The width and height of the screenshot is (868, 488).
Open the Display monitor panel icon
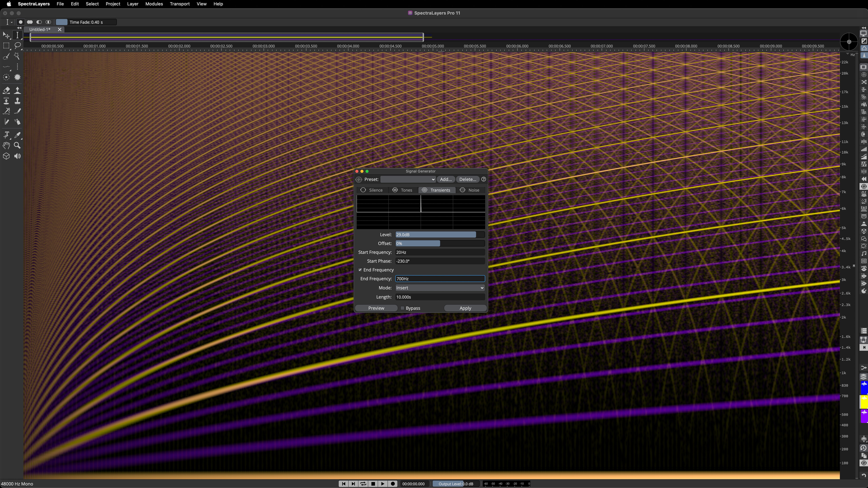[864, 33]
